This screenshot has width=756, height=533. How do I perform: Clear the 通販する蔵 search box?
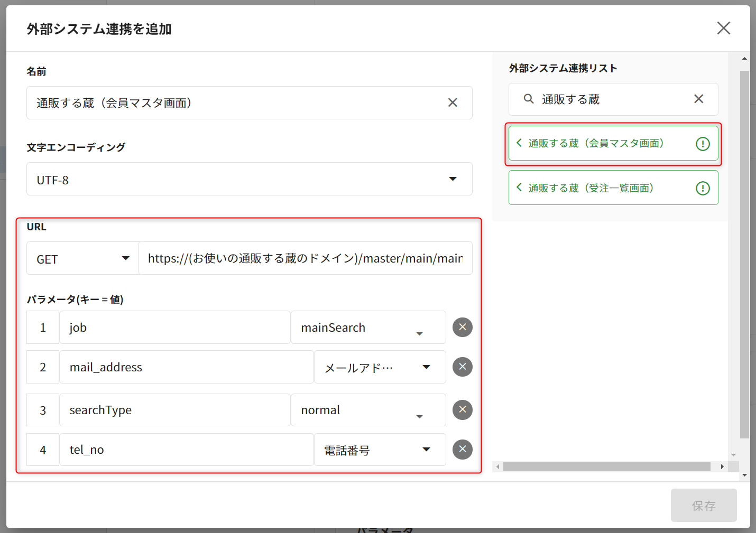point(698,99)
